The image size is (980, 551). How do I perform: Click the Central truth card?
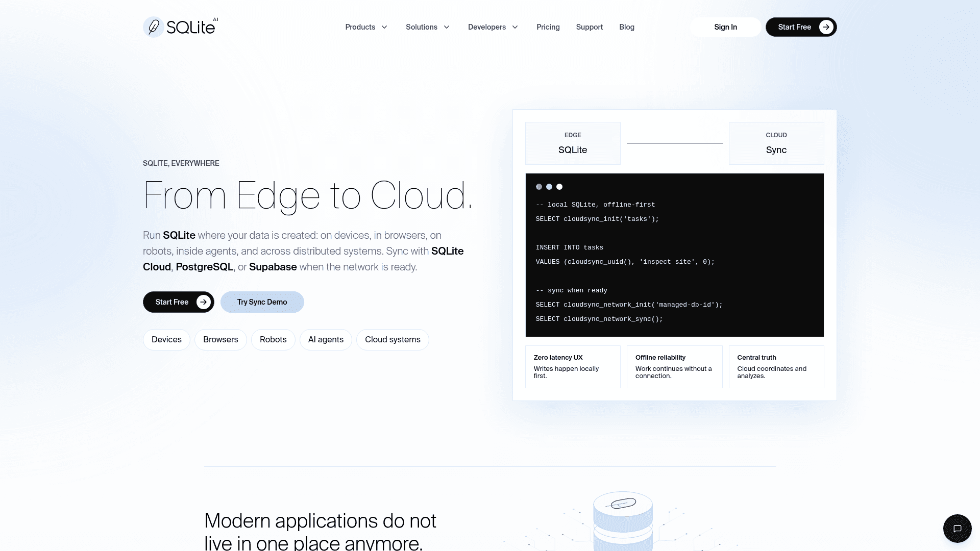pyautogui.click(x=776, y=367)
